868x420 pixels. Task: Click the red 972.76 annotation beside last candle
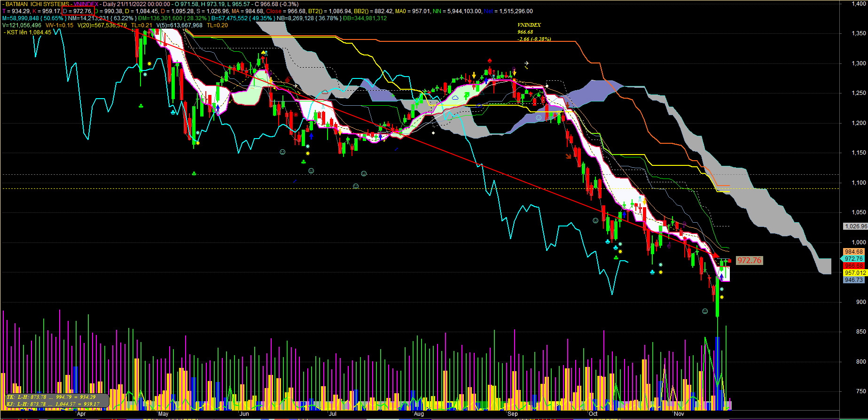tap(749, 260)
